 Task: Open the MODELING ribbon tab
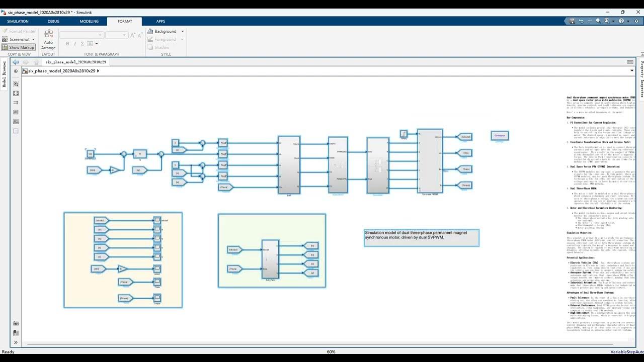pyautogui.click(x=89, y=21)
